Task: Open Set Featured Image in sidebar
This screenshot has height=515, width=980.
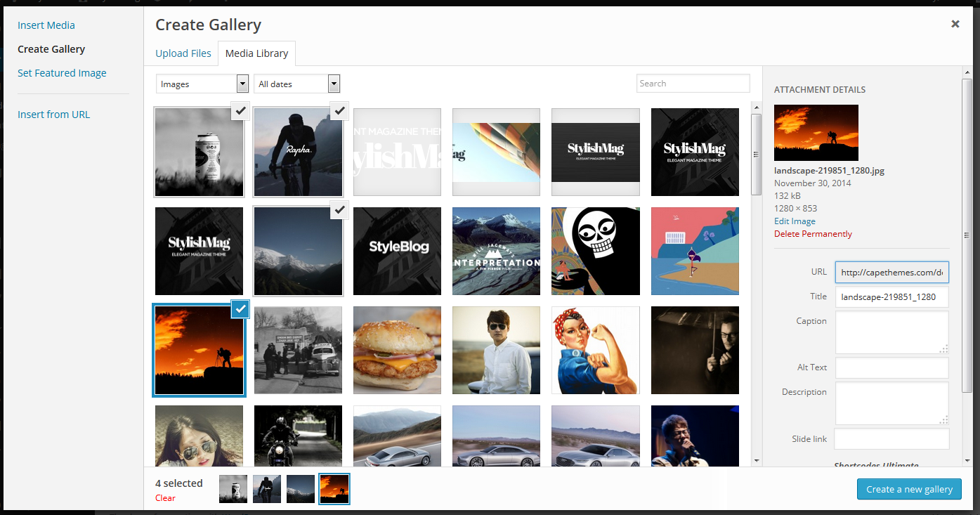Action: (62, 73)
